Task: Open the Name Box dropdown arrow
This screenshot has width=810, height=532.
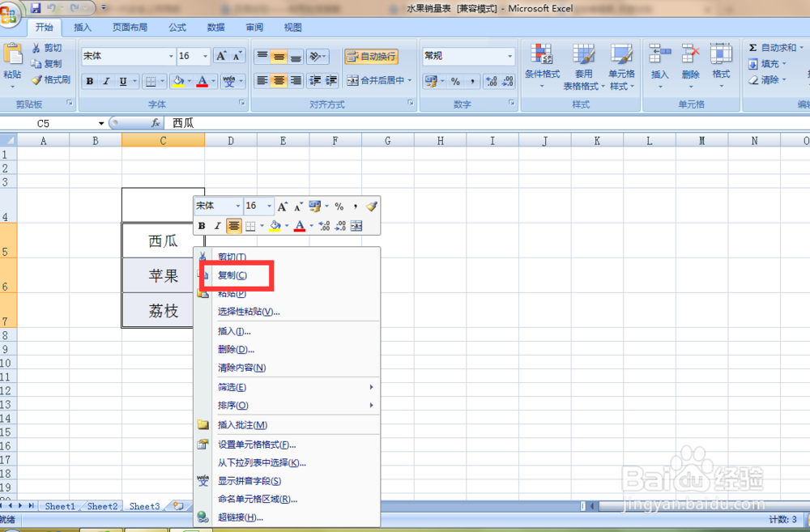Action: click(101, 123)
